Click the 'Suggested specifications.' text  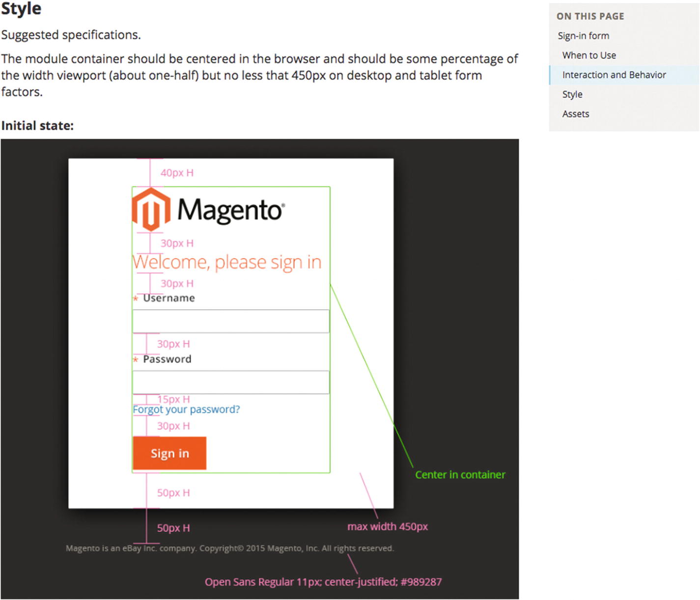click(x=71, y=35)
